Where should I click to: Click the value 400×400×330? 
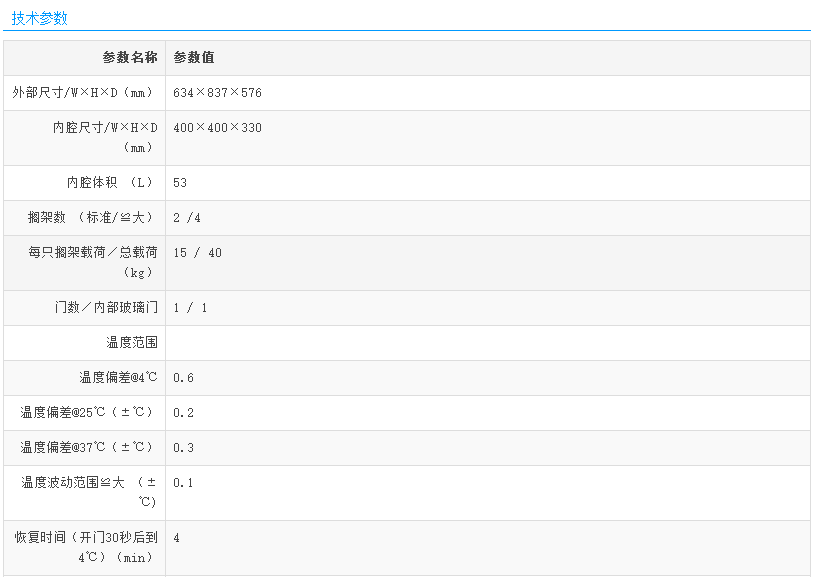(217, 128)
